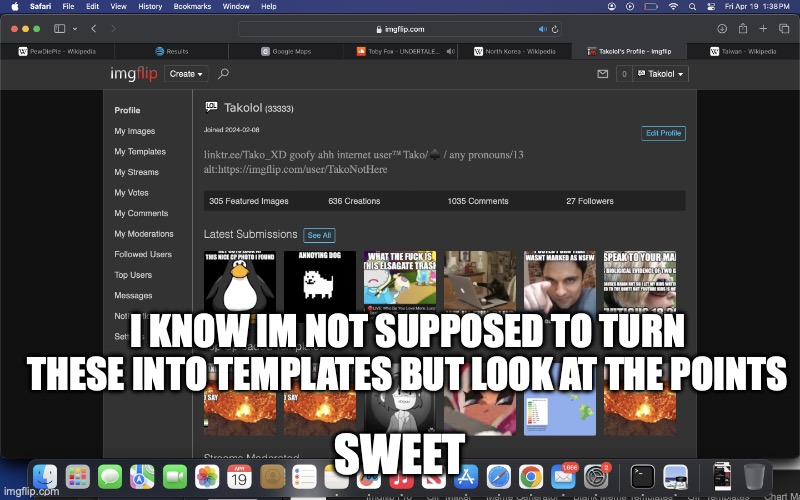Image resolution: width=800 pixels, height=500 pixels.
Task: Switch to the Results tab
Action: click(x=171, y=51)
